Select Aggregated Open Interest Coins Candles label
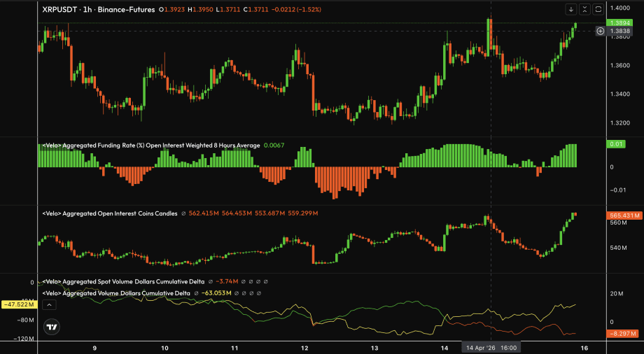The image size is (644, 354). coord(110,213)
